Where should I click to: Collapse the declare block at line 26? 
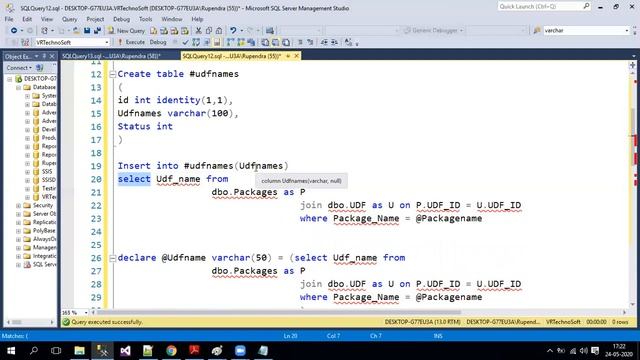112,258
